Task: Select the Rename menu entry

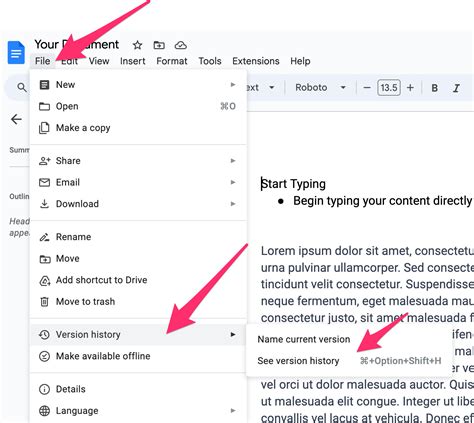Action: point(138,237)
